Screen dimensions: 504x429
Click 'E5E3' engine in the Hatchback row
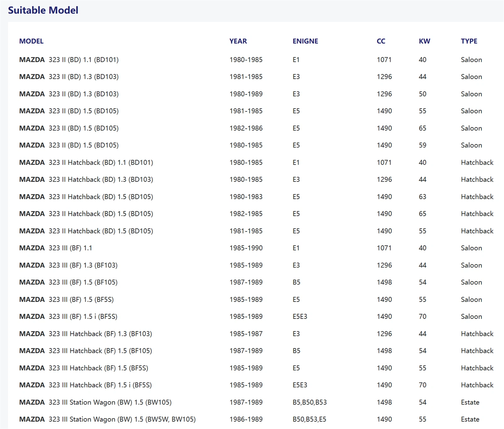coord(300,385)
